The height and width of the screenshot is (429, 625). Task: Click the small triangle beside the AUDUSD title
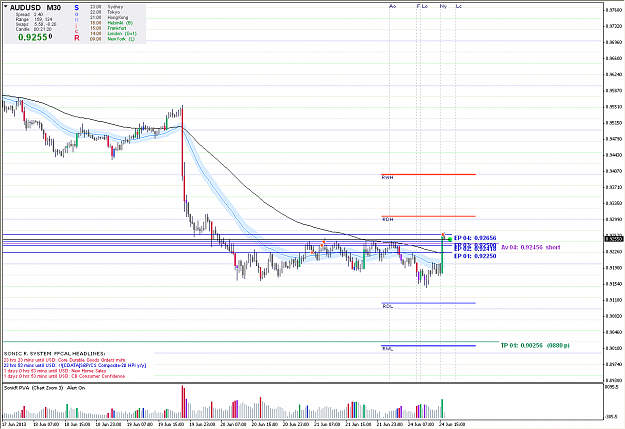click(x=6, y=6)
